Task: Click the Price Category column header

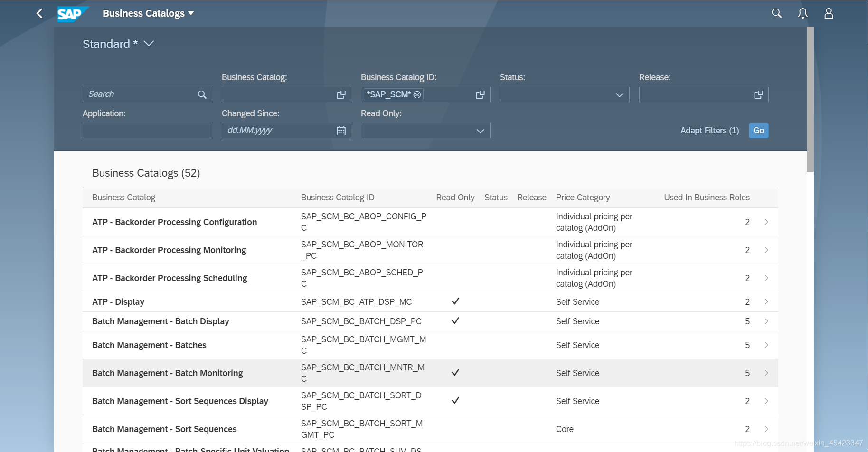Action: click(x=583, y=198)
